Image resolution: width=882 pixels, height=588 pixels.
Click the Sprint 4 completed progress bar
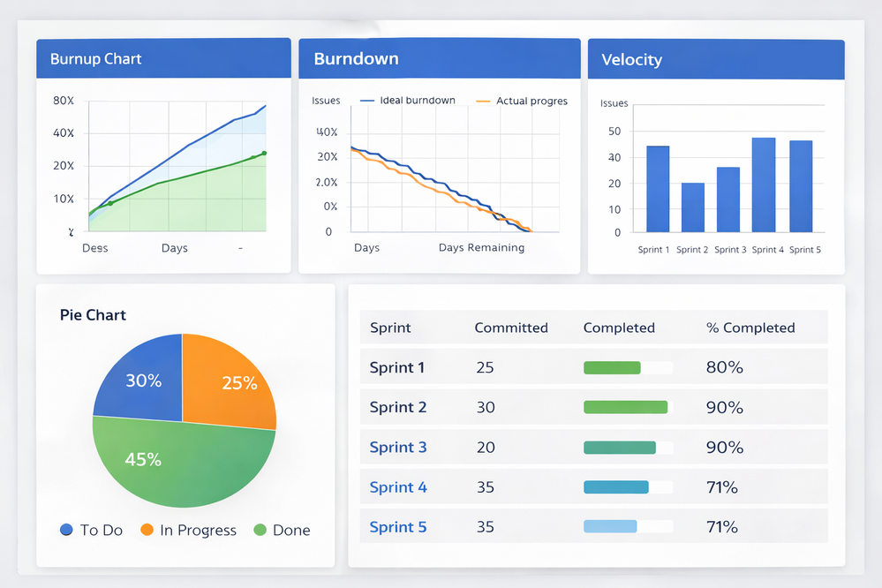[x=628, y=486]
